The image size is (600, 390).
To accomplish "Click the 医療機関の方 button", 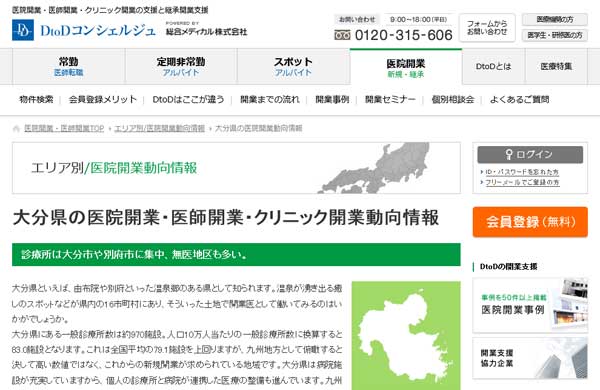I will (555, 19).
